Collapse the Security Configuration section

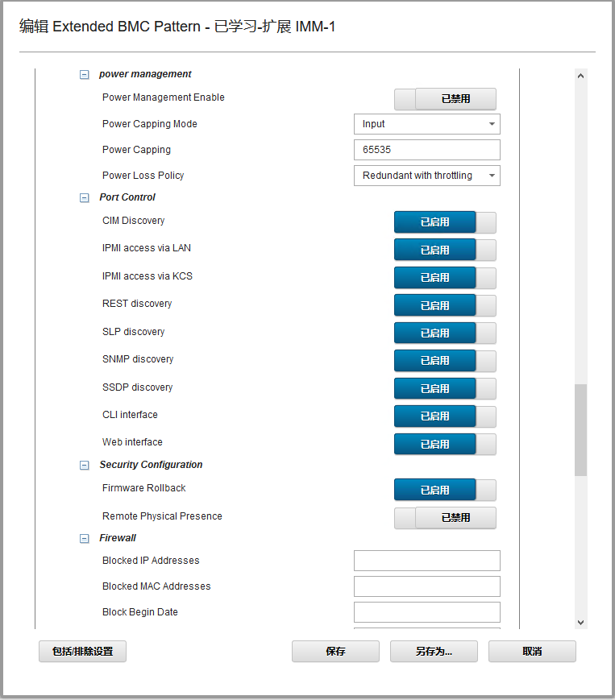84,465
